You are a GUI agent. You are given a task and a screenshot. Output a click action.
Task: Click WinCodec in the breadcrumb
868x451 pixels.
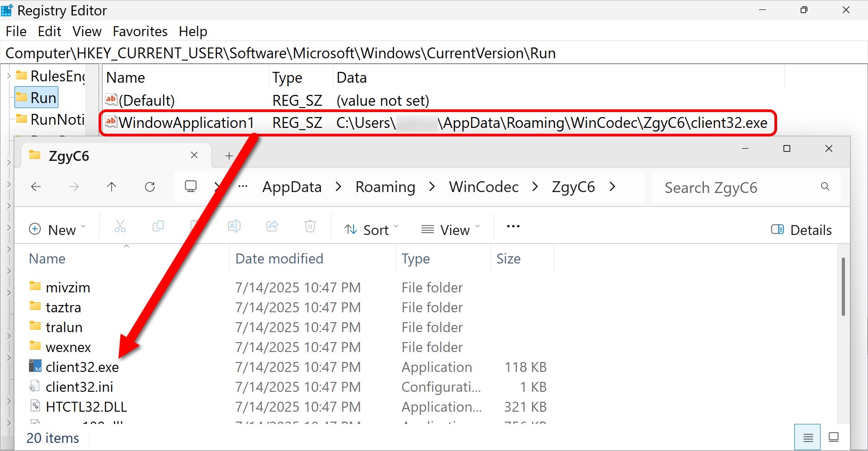[x=484, y=187]
